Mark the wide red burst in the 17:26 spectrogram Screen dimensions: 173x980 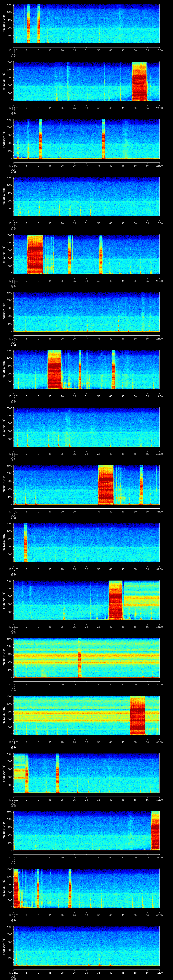click(x=35, y=255)
